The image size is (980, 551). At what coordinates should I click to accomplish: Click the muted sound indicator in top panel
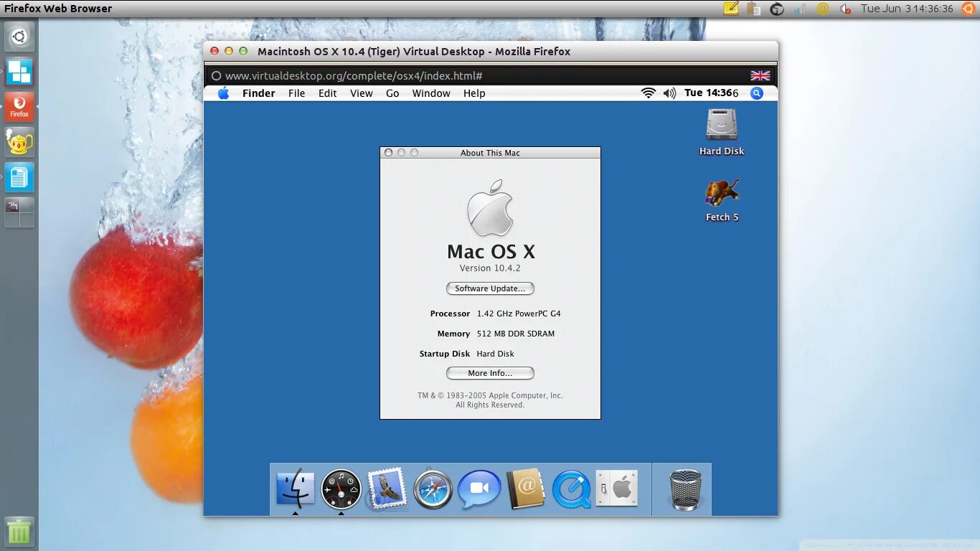846,9
